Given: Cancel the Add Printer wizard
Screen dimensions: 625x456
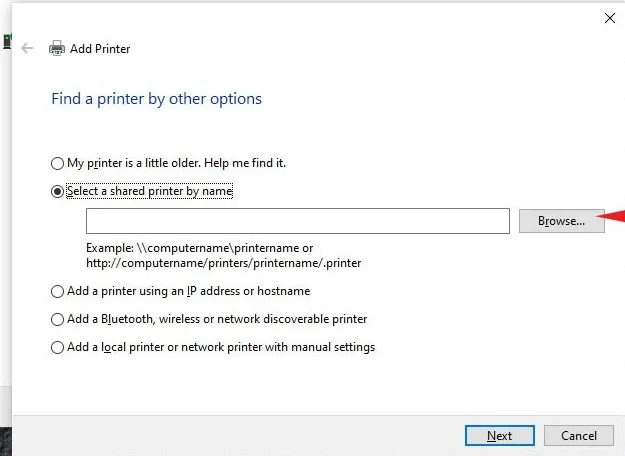Looking at the screenshot, I should point(578,436).
